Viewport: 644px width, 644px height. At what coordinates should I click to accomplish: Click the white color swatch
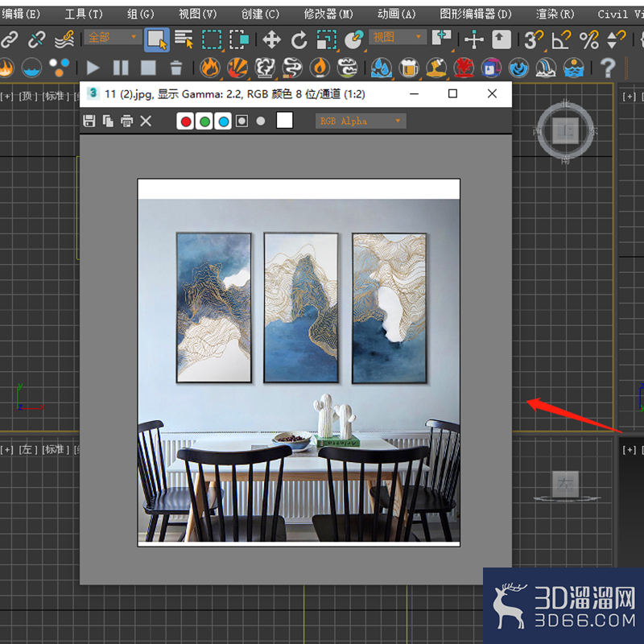[285, 120]
